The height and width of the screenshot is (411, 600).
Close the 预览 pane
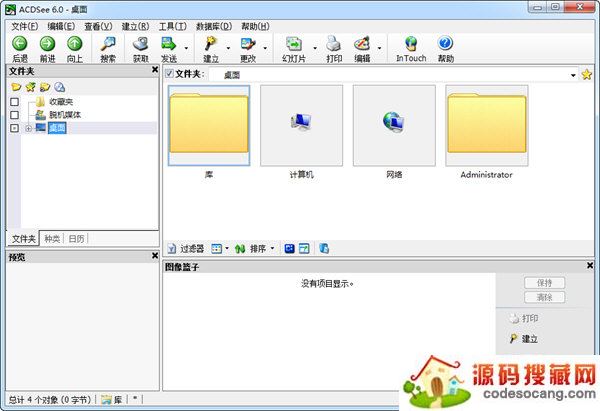point(155,255)
